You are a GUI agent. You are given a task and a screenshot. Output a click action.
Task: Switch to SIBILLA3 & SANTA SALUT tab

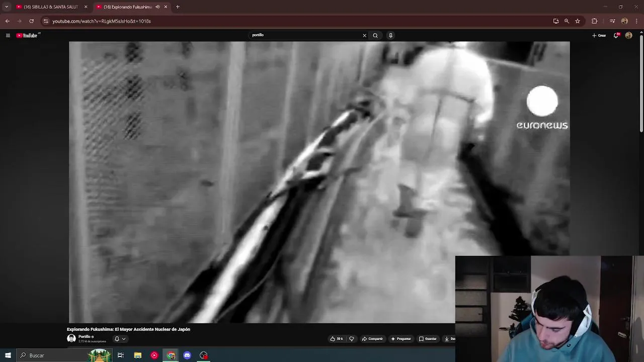50,7
